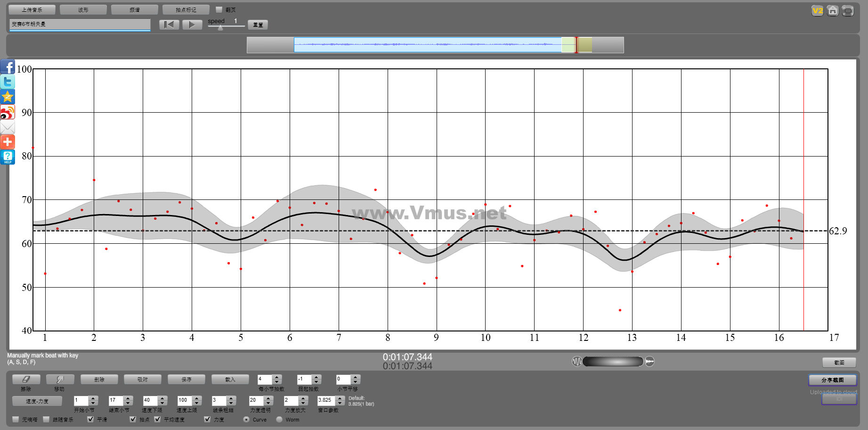
Task: Take a screenshot with the 截图 button
Action: (839, 362)
